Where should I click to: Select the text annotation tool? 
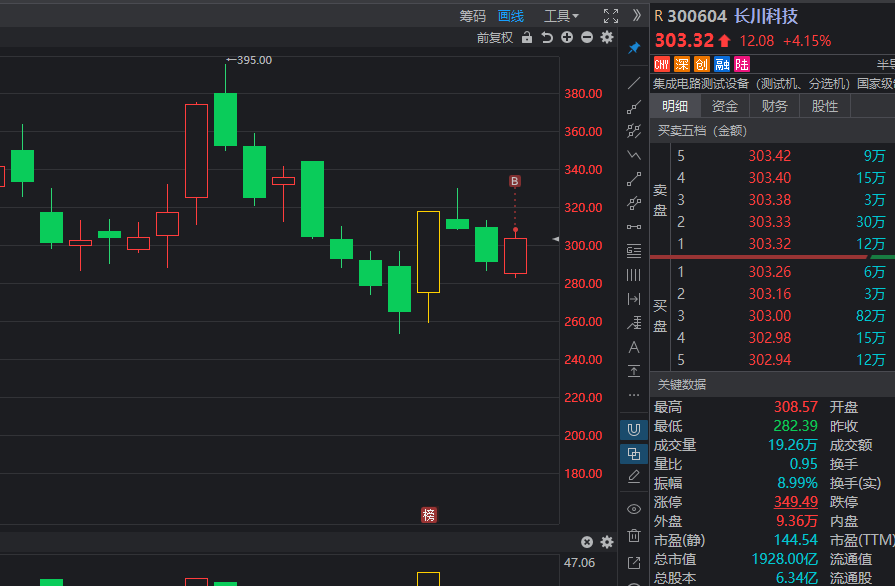pyautogui.click(x=634, y=347)
